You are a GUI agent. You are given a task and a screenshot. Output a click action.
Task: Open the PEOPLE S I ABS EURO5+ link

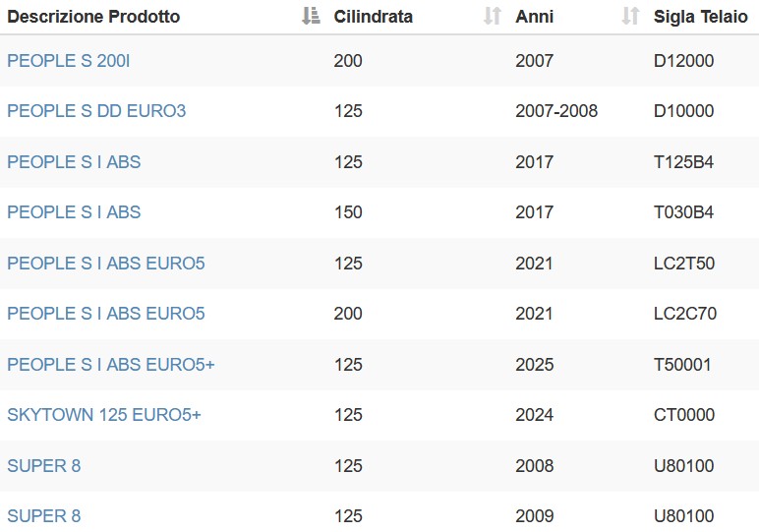pyautogui.click(x=111, y=365)
